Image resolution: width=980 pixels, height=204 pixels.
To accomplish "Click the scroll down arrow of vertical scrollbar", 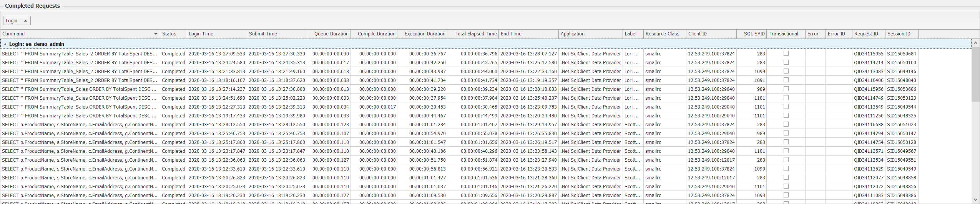I will [975, 200].
